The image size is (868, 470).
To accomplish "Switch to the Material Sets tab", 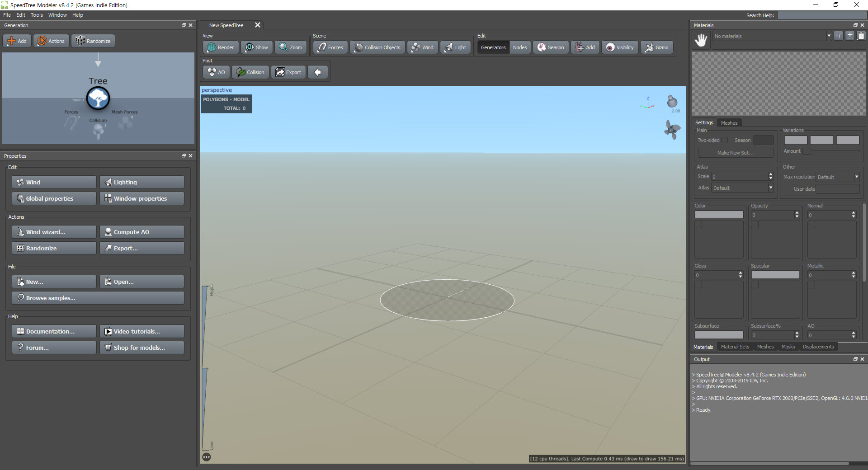I will pyautogui.click(x=735, y=347).
